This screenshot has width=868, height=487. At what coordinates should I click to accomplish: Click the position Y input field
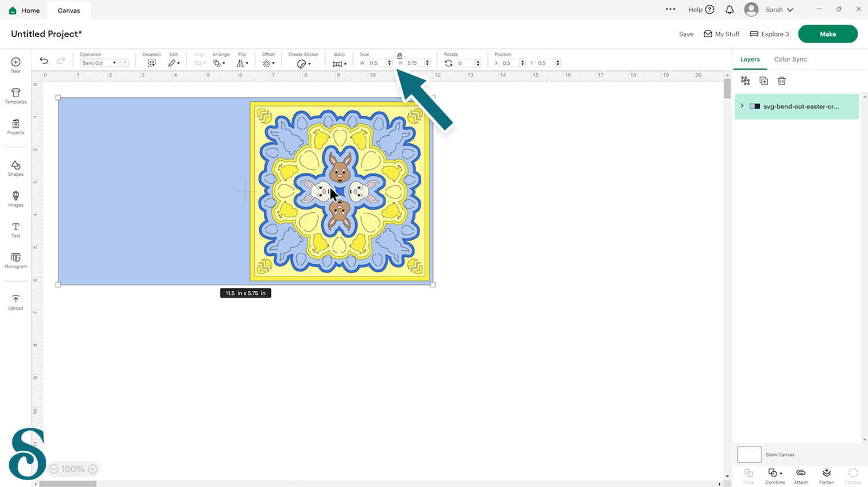pyautogui.click(x=546, y=63)
